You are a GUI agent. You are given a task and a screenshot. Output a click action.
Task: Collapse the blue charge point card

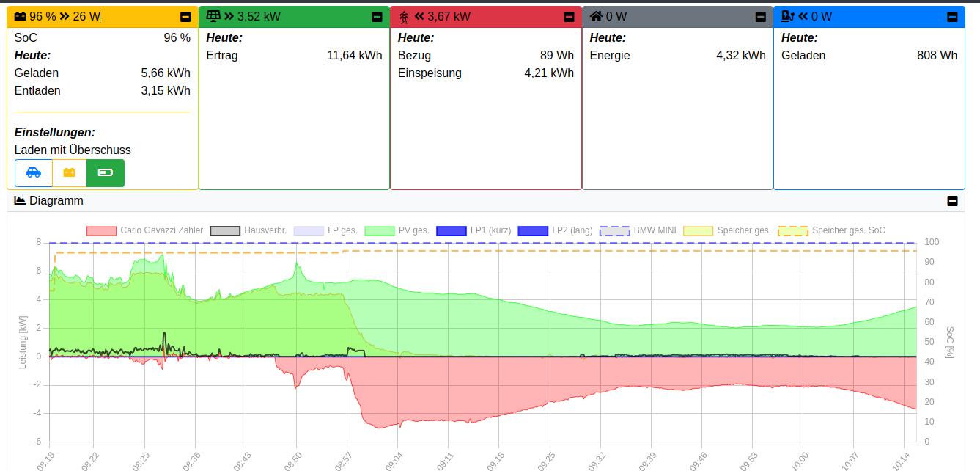coord(952,17)
